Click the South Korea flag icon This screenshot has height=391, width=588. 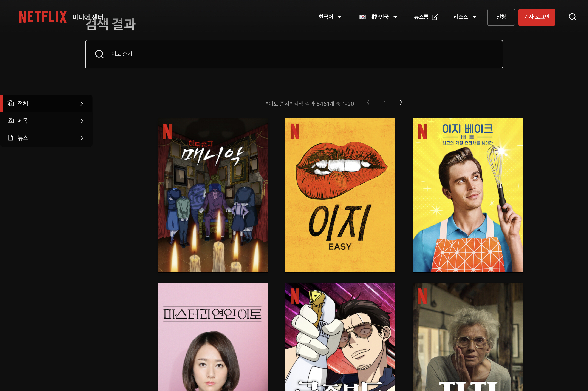click(x=362, y=17)
